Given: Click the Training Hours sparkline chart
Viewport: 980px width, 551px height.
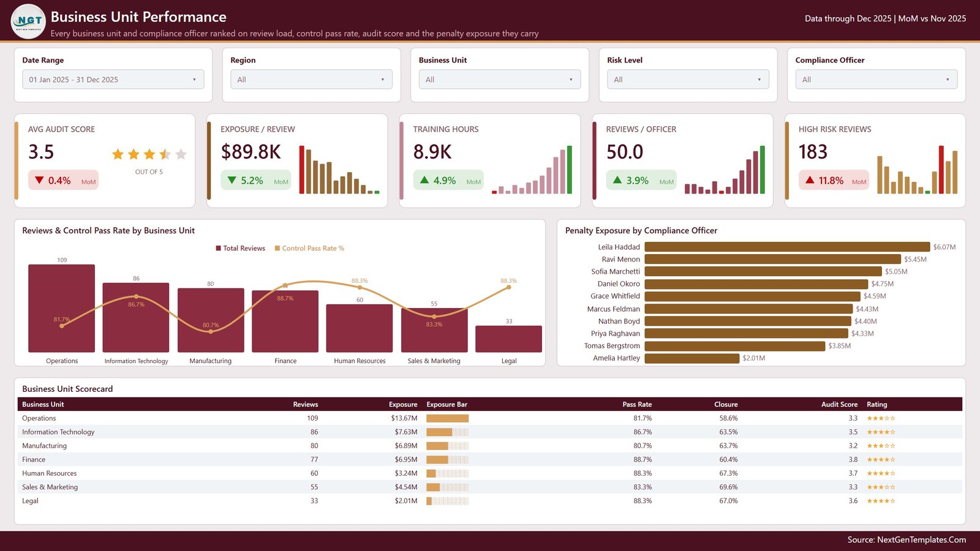Looking at the screenshot, I should (532, 170).
